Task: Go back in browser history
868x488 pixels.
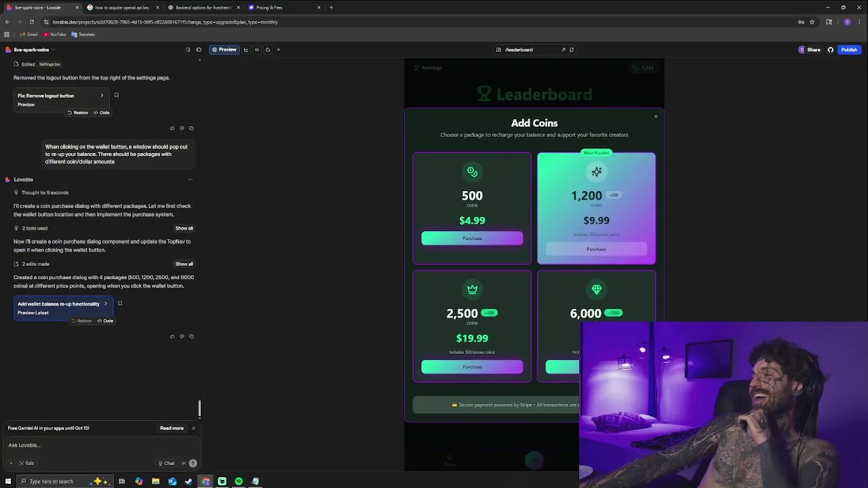Action: 7,22
